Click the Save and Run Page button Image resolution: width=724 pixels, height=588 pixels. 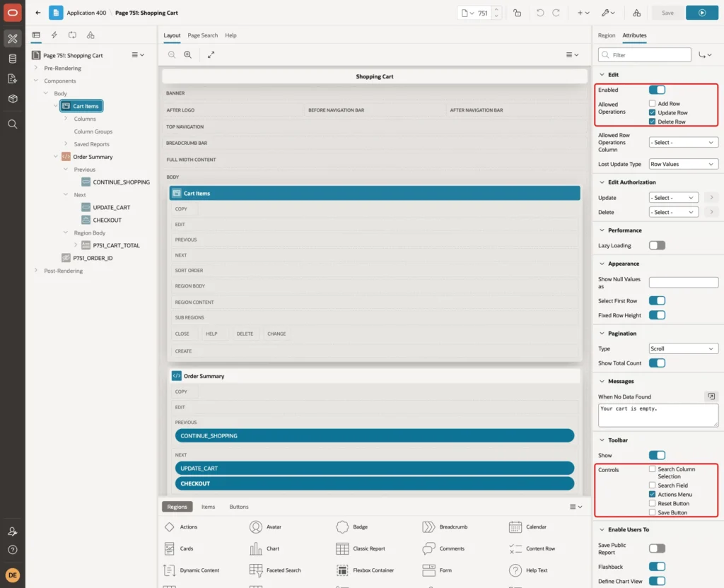point(702,13)
